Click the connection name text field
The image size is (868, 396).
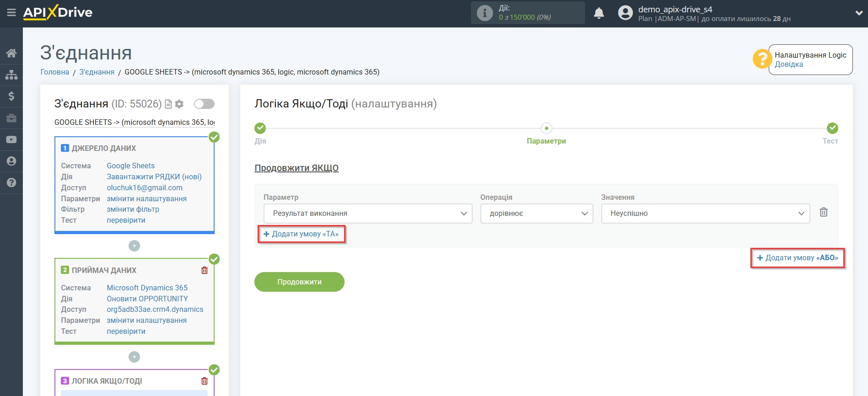coord(135,122)
